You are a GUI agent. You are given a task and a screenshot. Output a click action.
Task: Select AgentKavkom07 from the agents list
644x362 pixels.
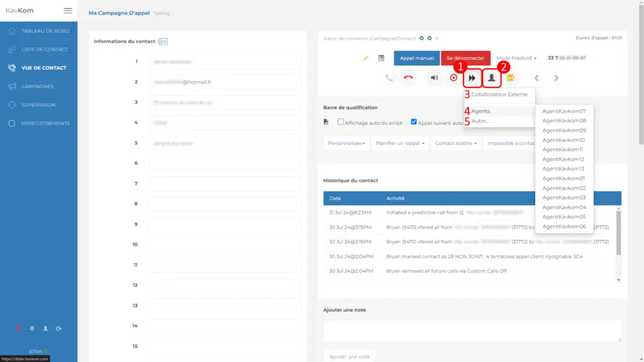(x=563, y=111)
